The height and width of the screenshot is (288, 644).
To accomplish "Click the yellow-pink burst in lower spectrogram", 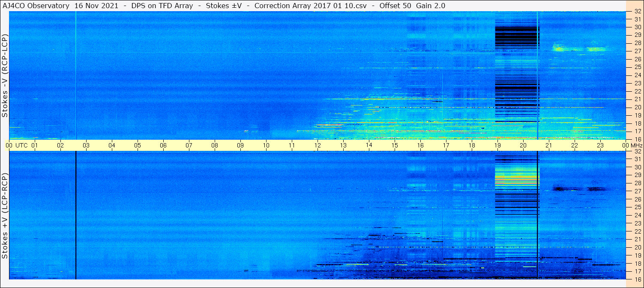I will tap(516, 176).
